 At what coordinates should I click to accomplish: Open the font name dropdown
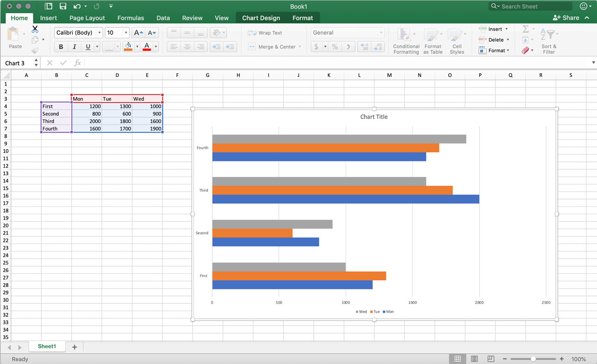pos(99,32)
